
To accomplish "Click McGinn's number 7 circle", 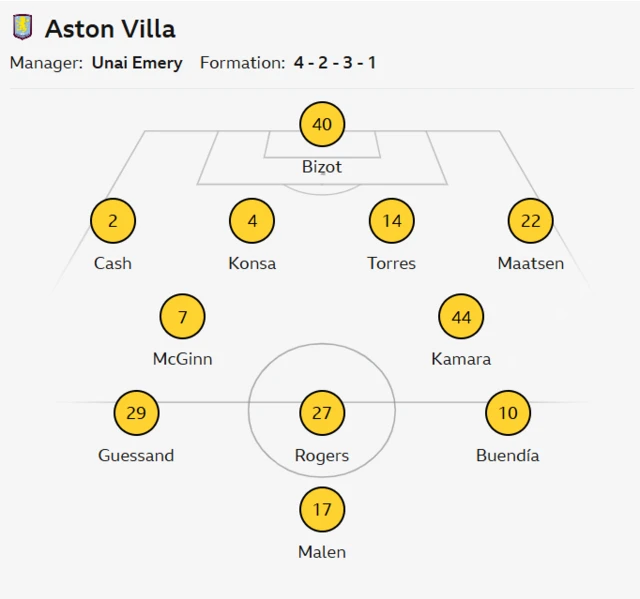I will (183, 318).
